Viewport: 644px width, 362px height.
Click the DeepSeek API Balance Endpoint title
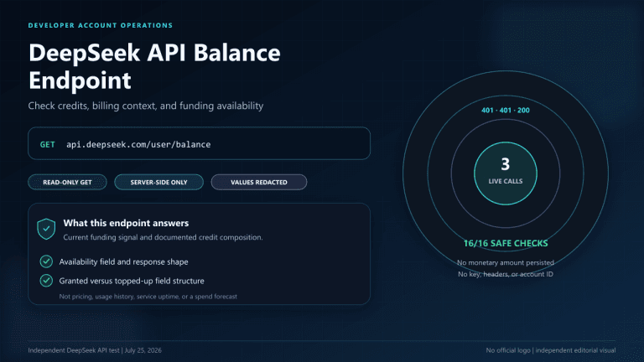pos(154,66)
